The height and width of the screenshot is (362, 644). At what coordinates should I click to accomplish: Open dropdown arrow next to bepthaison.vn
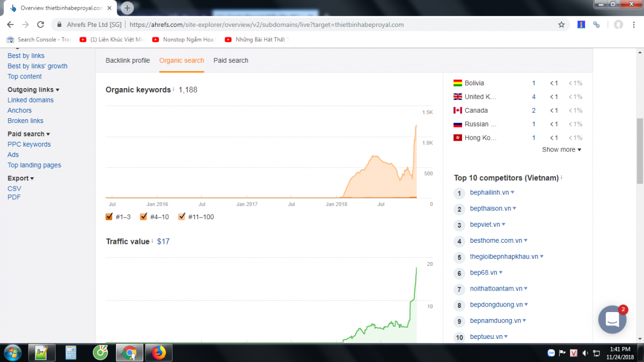click(515, 209)
